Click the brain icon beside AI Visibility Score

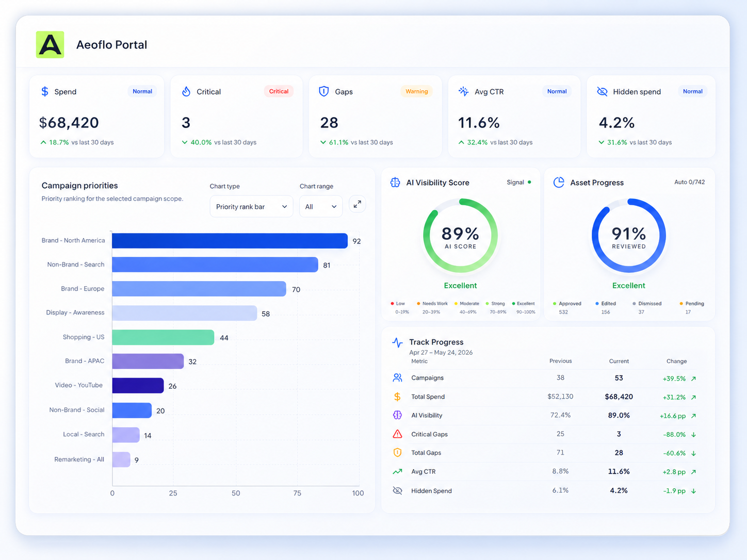click(395, 183)
